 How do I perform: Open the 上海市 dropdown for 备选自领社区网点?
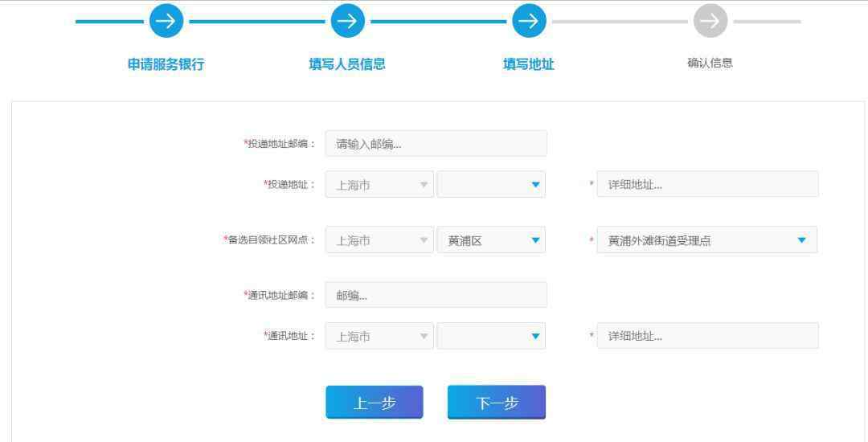379,240
